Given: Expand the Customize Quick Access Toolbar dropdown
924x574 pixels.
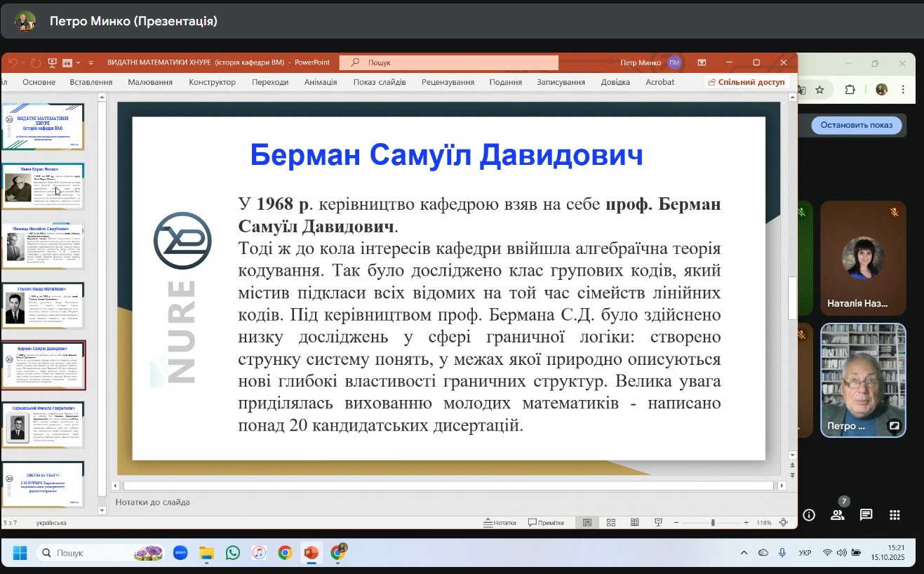Looking at the screenshot, I should (x=91, y=62).
